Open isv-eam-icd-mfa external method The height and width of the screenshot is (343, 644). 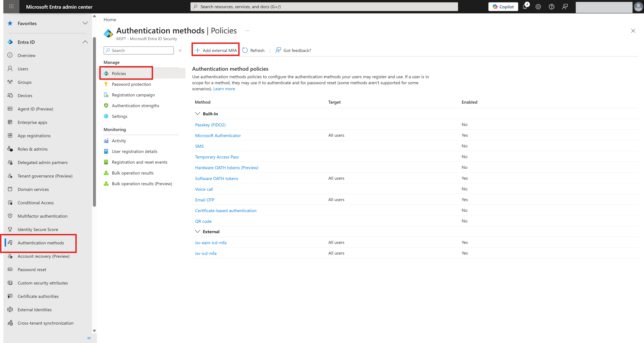click(x=211, y=243)
